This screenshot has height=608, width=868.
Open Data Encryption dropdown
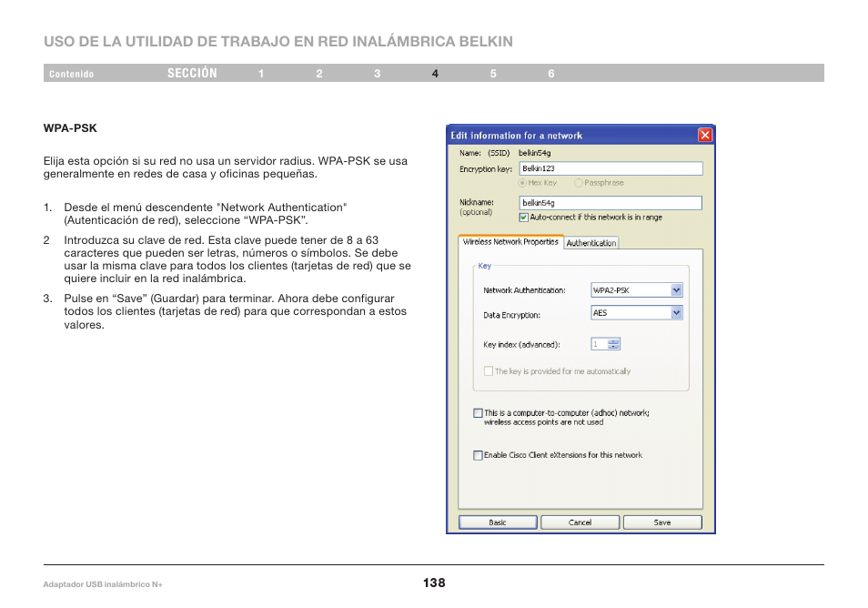pyautogui.click(x=637, y=313)
